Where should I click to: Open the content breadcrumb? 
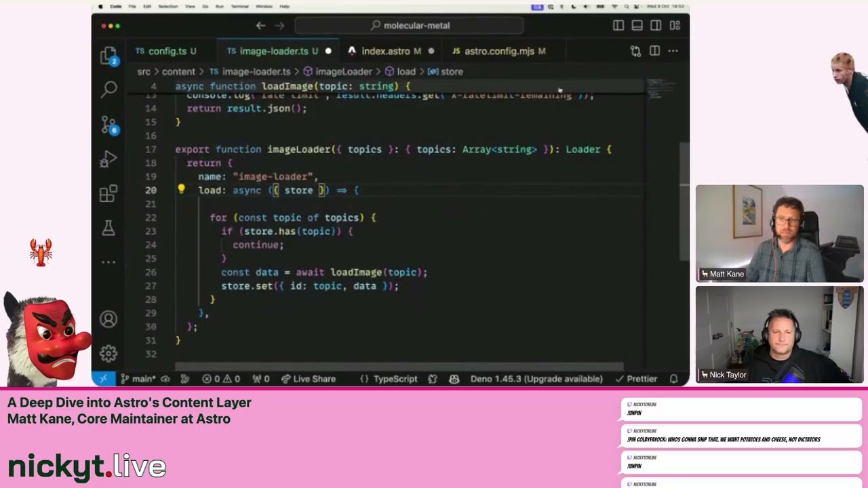pyautogui.click(x=178, y=71)
